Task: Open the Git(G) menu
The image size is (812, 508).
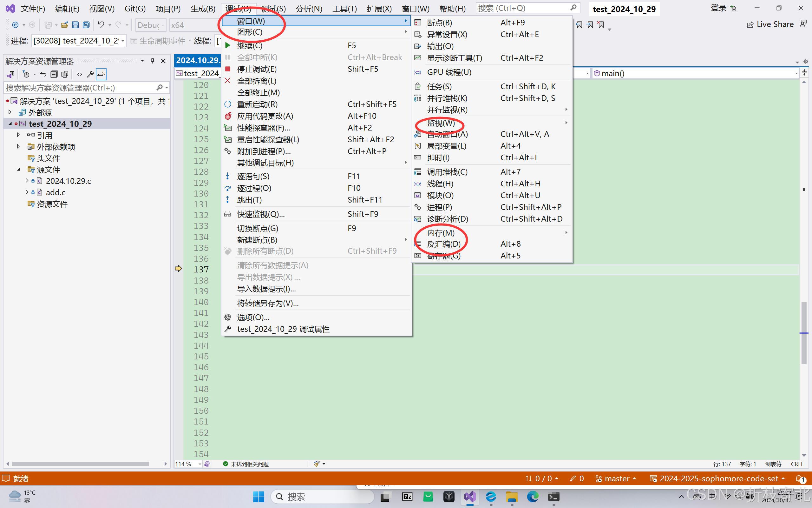Action: (135, 9)
